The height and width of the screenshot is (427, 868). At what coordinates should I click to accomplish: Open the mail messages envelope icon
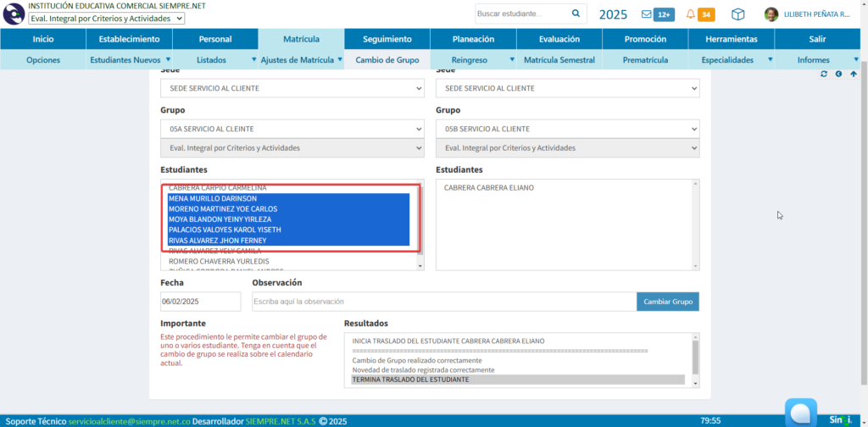[647, 14]
